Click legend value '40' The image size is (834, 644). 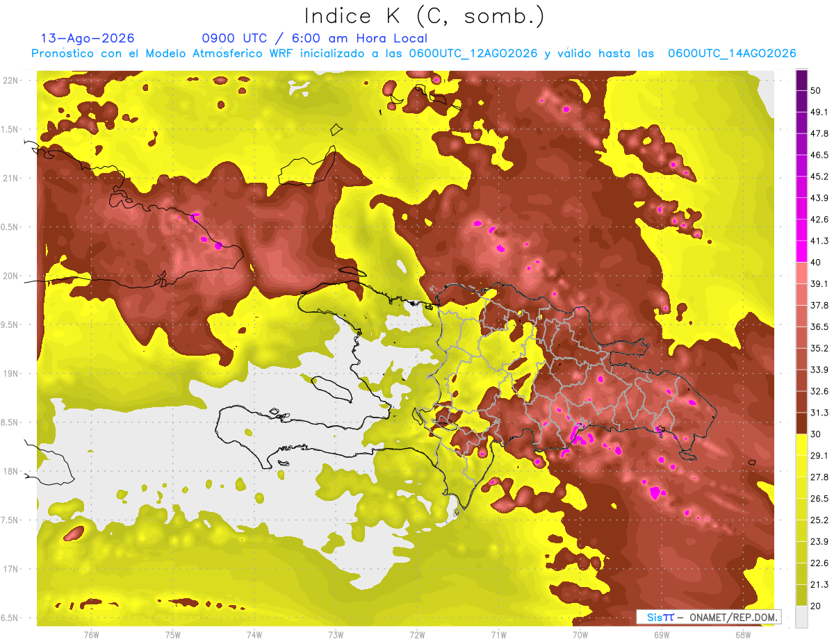(816, 262)
